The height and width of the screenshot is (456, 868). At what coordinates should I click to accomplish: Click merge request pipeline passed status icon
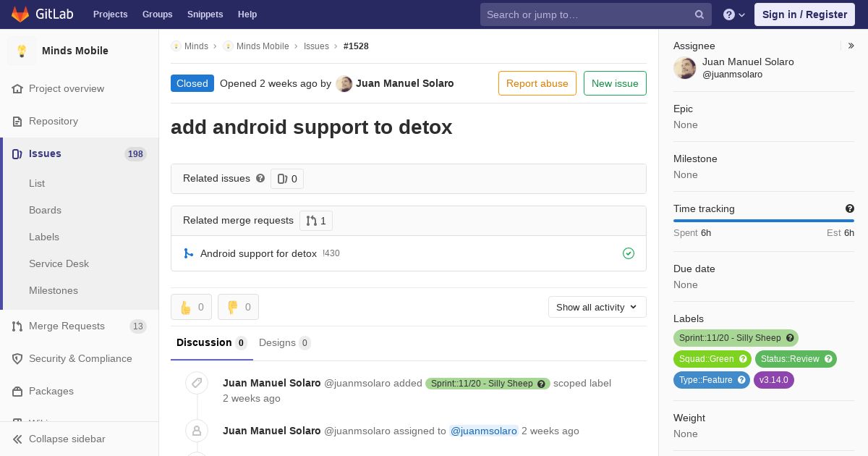(x=629, y=253)
